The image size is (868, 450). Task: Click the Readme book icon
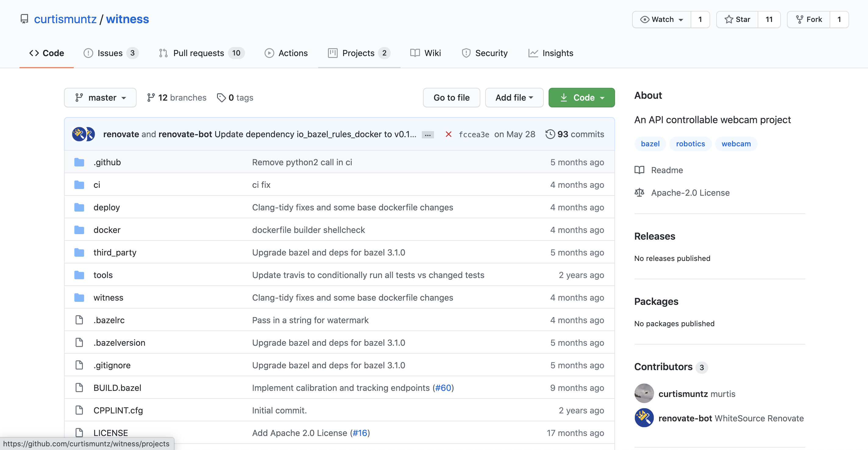click(x=639, y=170)
